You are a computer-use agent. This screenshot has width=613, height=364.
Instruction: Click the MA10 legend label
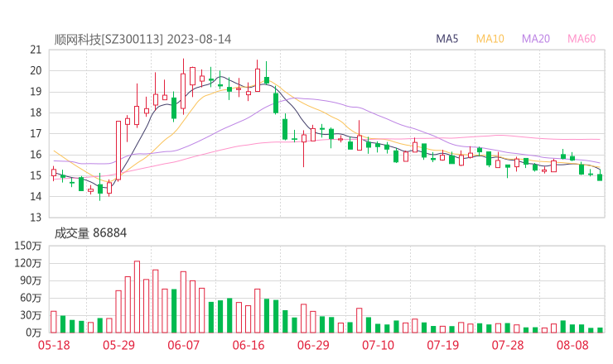click(x=490, y=39)
